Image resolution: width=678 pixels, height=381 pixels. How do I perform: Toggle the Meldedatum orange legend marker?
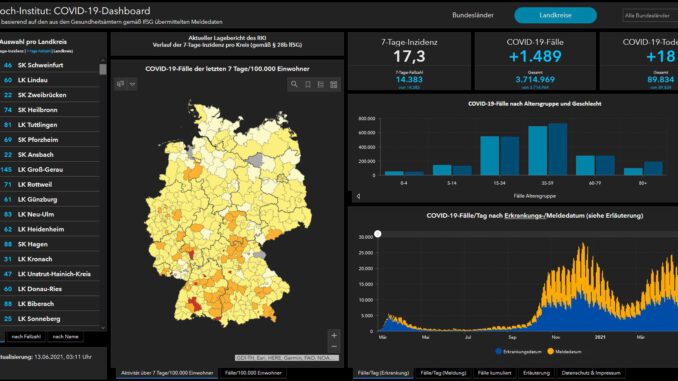[550, 352]
